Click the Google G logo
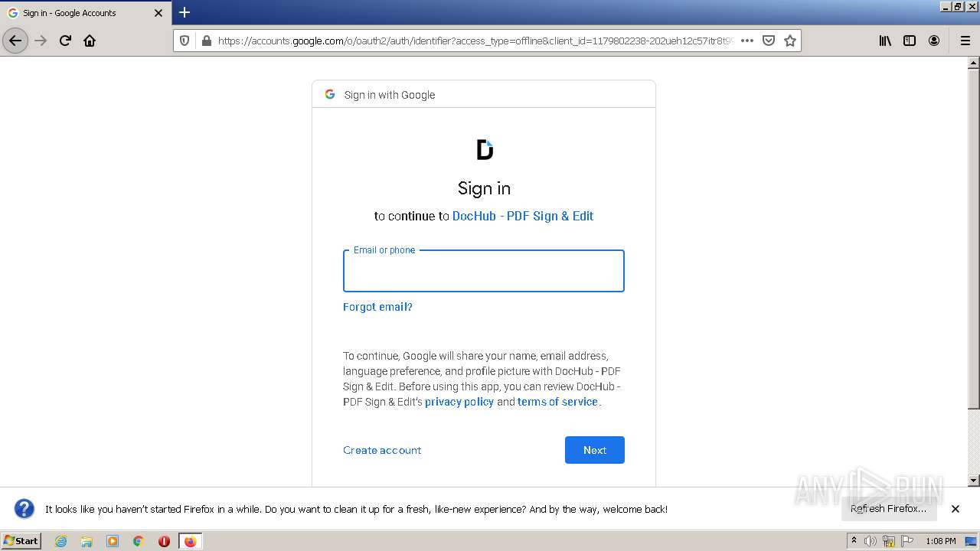 [x=330, y=94]
